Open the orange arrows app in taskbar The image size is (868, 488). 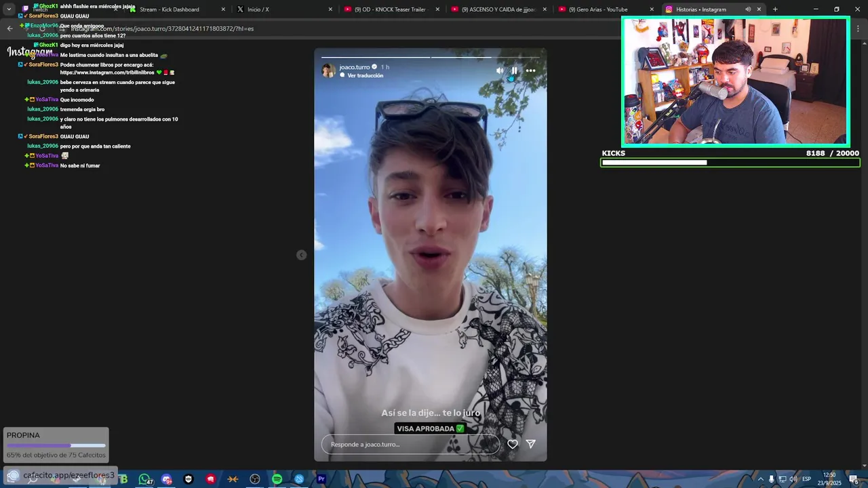pyautogui.click(x=233, y=479)
